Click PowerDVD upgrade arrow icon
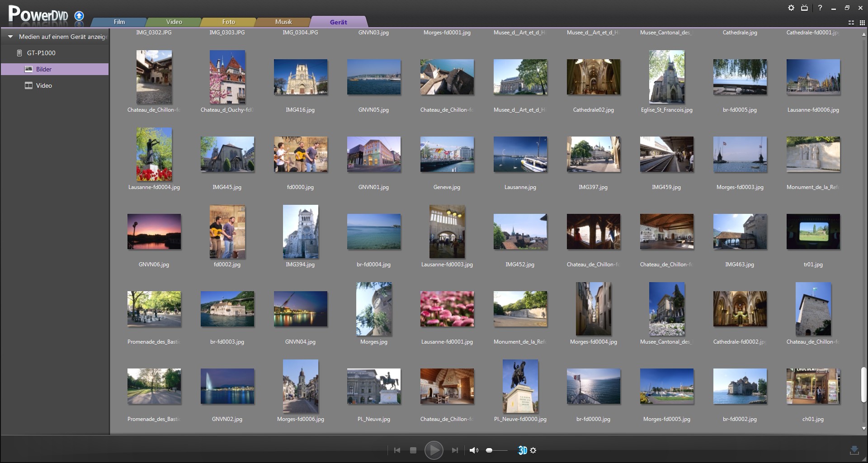The height and width of the screenshot is (463, 868). [x=79, y=16]
